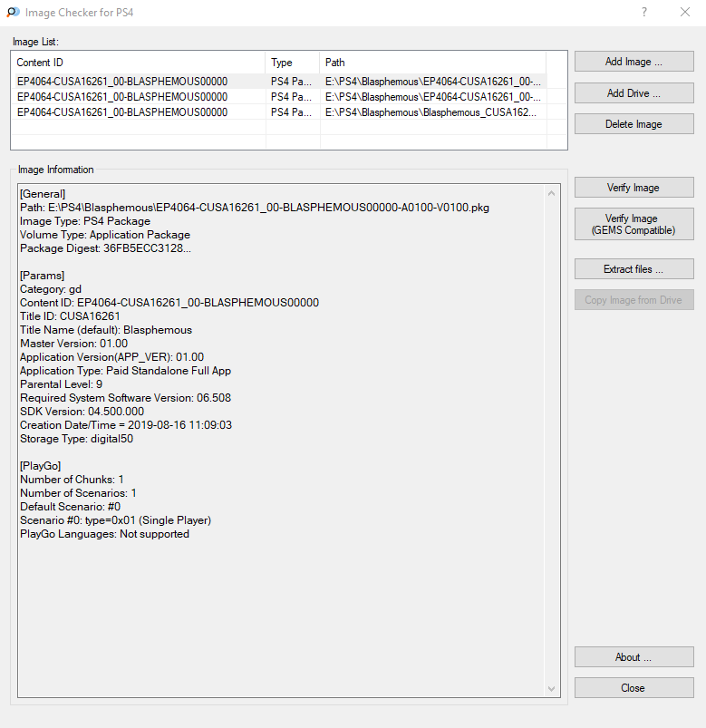Close the window with X button

[x=685, y=12]
